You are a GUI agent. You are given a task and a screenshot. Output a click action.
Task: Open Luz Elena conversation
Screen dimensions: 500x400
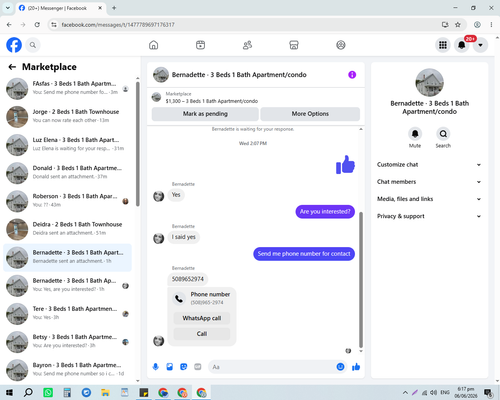point(67,145)
